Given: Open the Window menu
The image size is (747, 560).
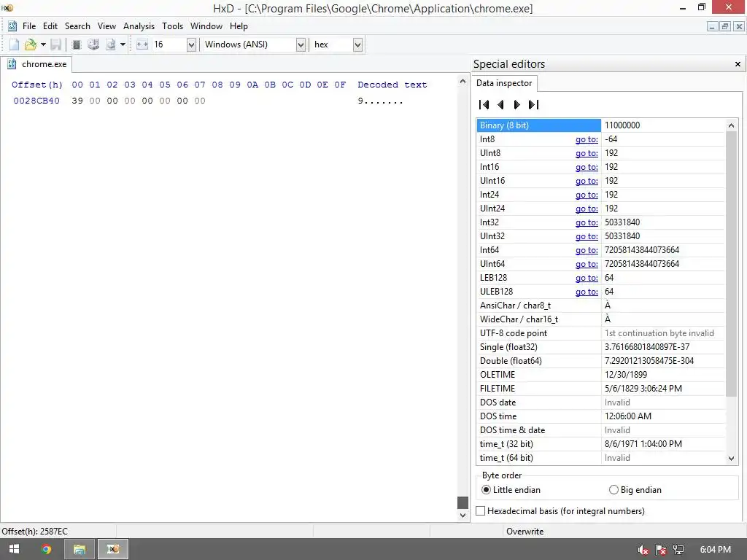Looking at the screenshot, I should pyautogui.click(x=206, y=26).
